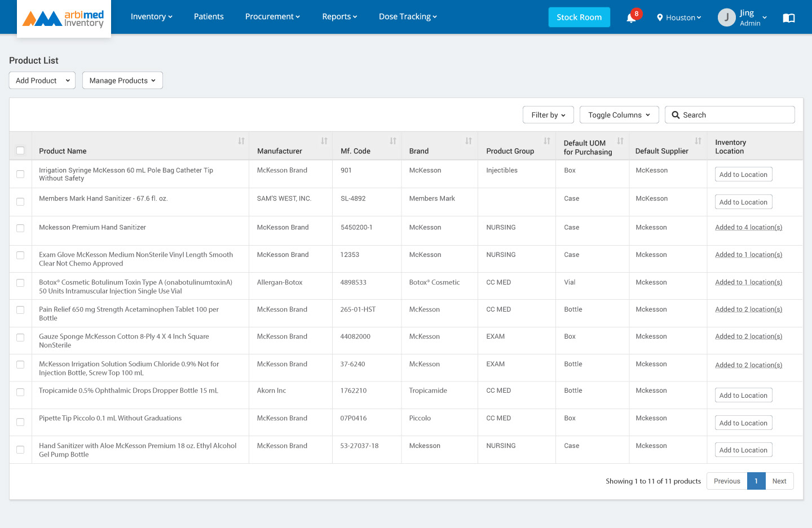The height and width of the screenshot is (528, 812).
Task: Add Tropicamide drops to a location
Action: point(743,396)
